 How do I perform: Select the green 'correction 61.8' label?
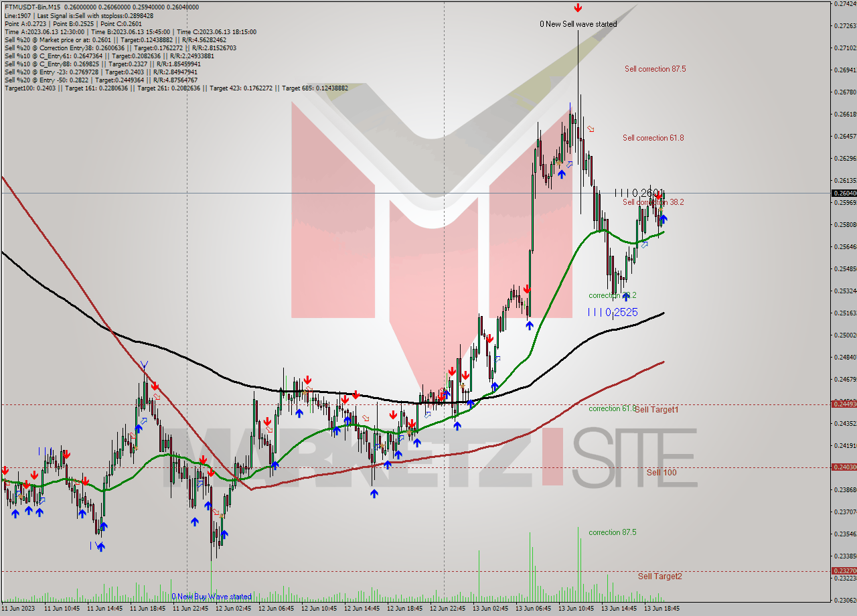(x=612, y=408)
